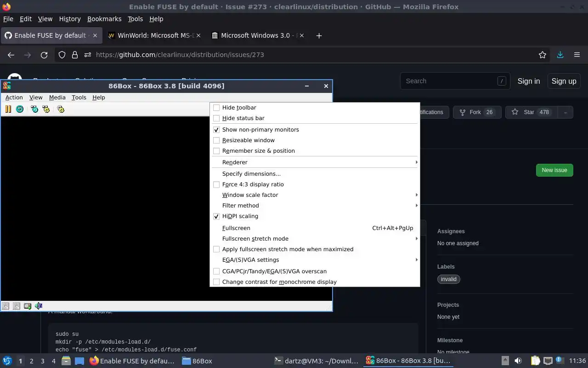The width and height of the screenshot is (588, 368).
Task: Expand Window scale factor submenu
Action: click(x=315, y=195)
